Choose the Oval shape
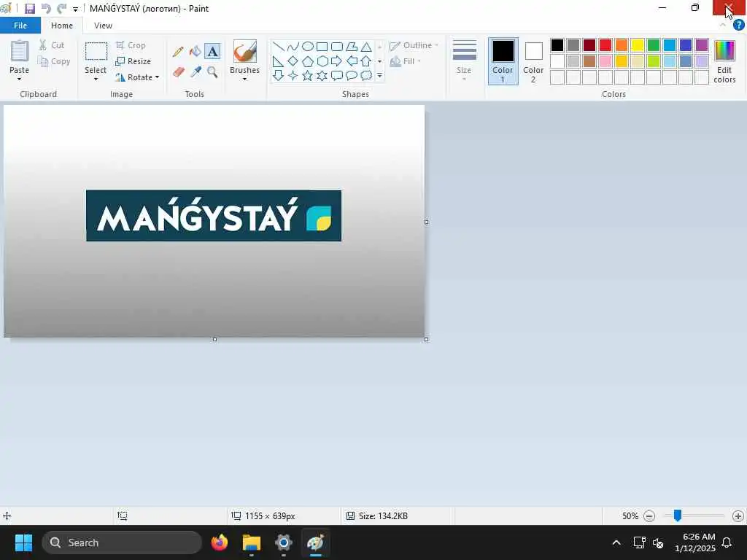Image resolution: width=747 pixels, height=560 pixels. point(308,47)
